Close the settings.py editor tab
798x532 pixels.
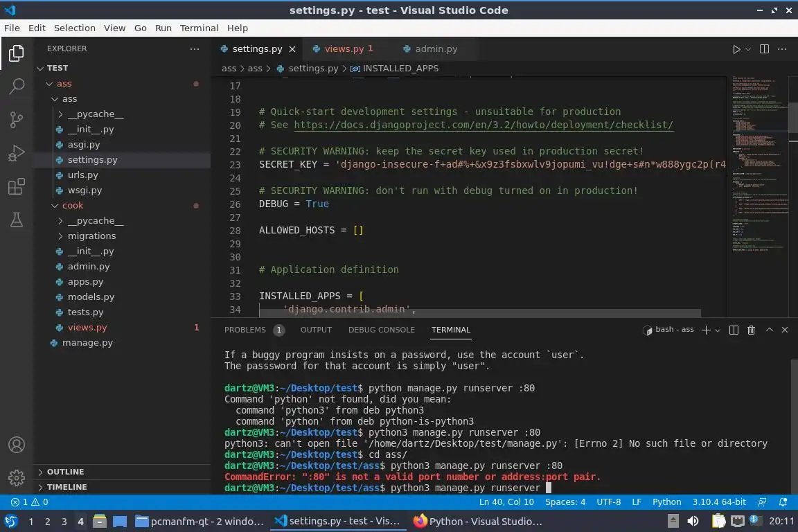292,49
